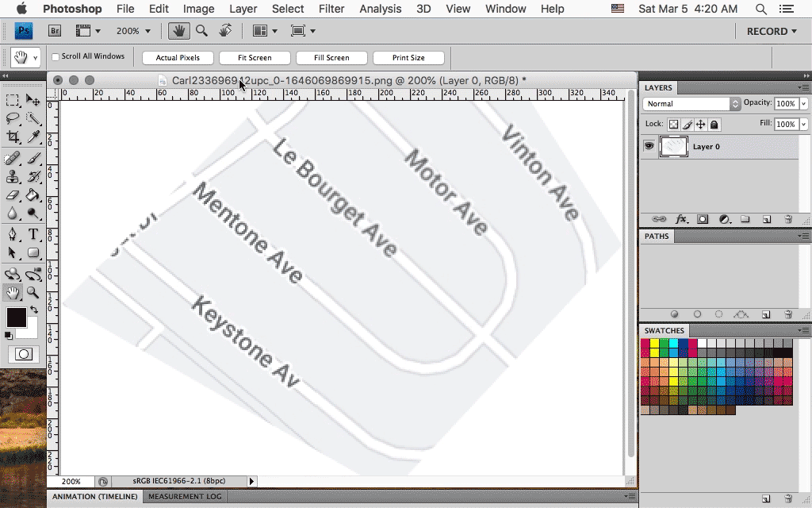Image resolution: width=812 pixels, height=508 pixels.
Task: Reset default foreground and background colors
Action: pos(8,336)
